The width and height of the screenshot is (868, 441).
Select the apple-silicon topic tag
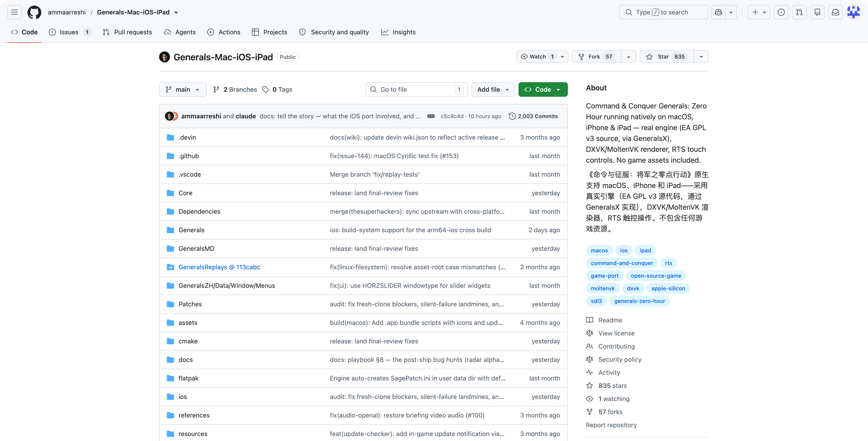click(668, 288)
